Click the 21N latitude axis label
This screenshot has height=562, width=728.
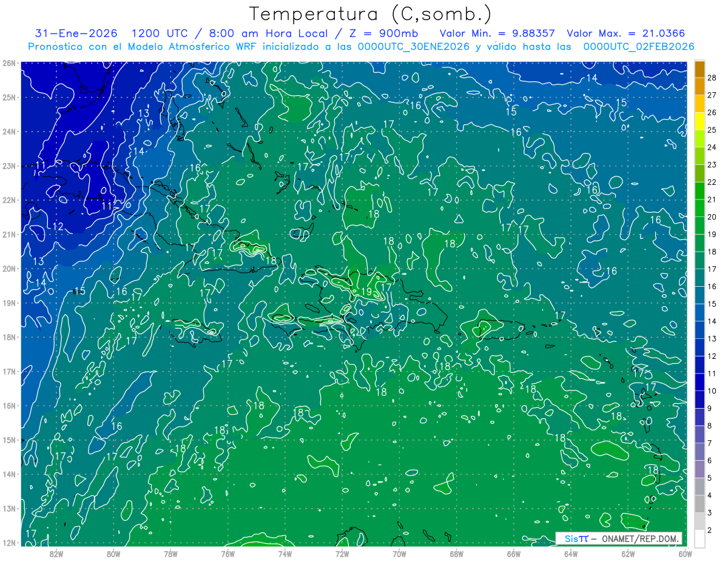click(8, 234)
